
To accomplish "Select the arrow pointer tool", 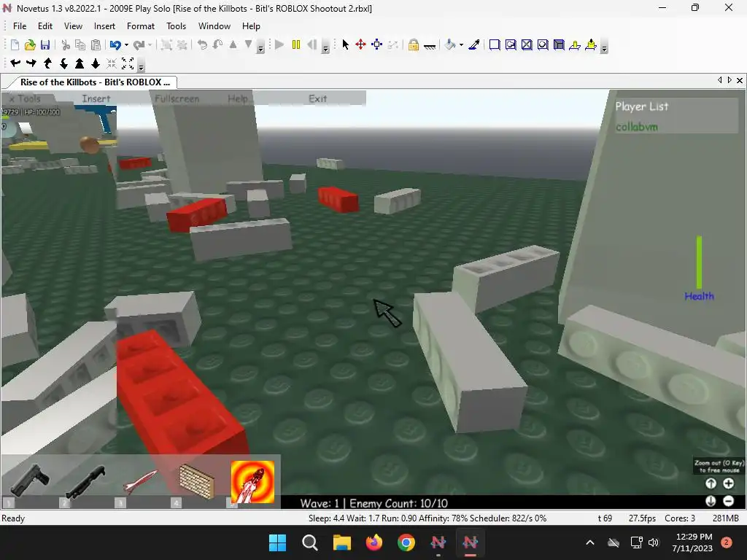I will tap(345, 44).
